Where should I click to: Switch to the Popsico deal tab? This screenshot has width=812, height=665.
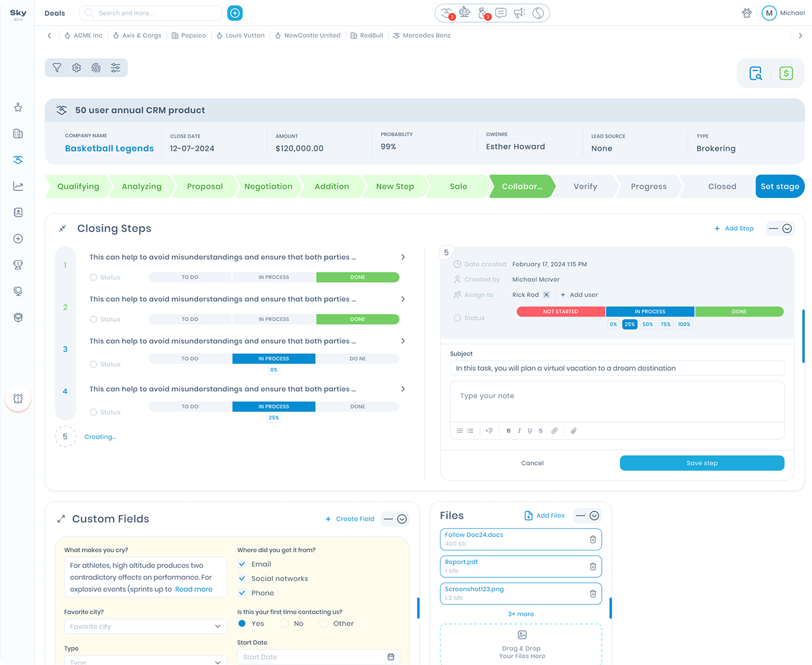[189, 36]
